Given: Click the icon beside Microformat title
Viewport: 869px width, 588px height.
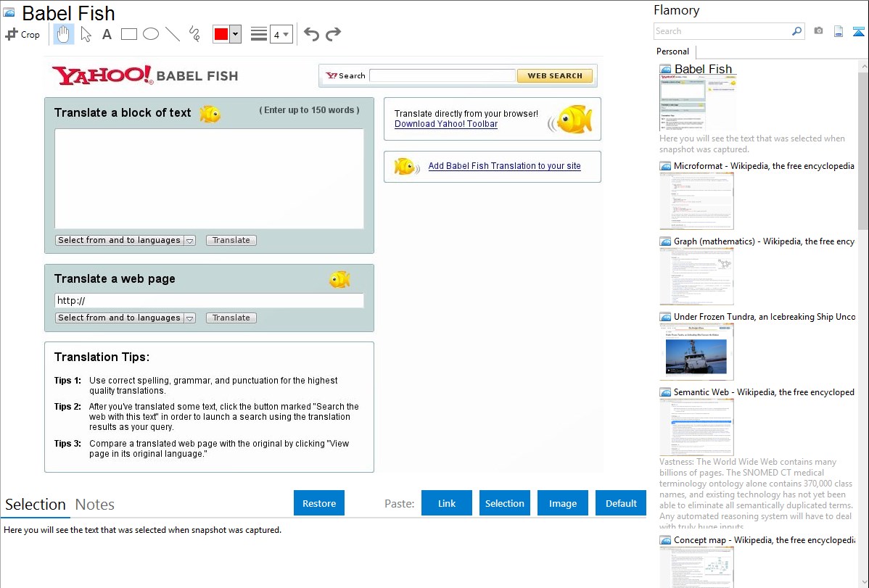Looking at the screenshot, I should click(665, 166).
